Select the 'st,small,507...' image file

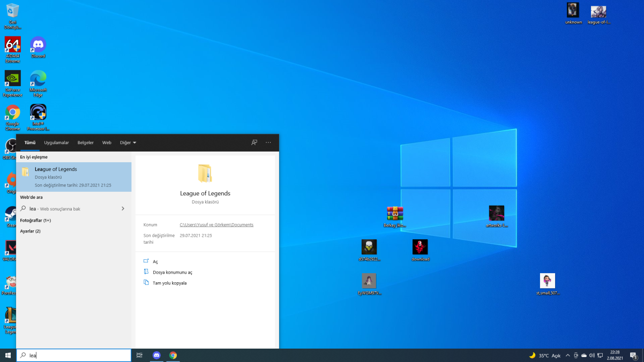tap(548, 284)
